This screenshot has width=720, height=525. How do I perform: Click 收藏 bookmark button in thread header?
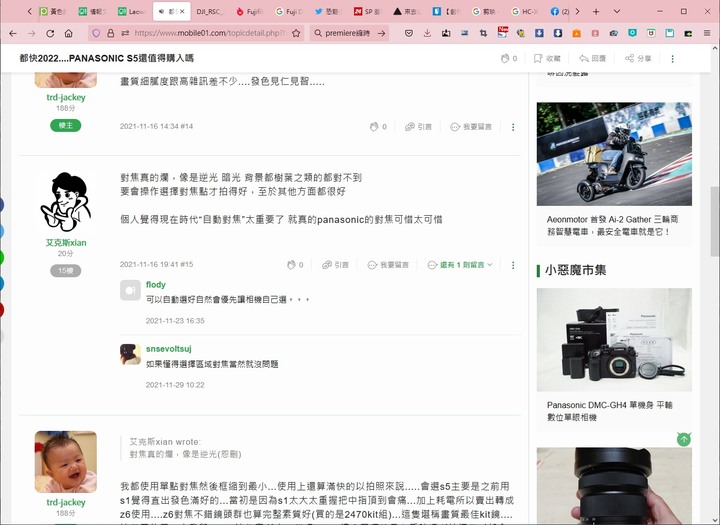tap(547, 58)
